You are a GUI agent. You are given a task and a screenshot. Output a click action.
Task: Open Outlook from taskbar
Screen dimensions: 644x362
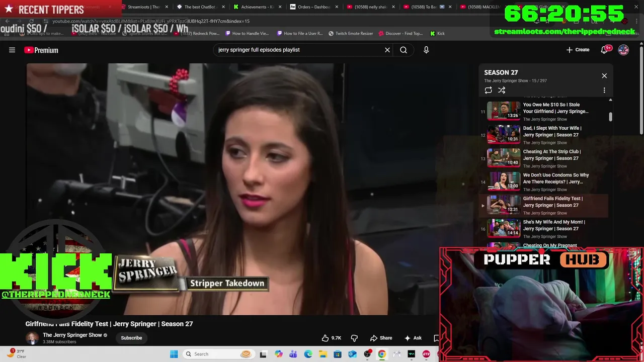click(x=352, y=354)
